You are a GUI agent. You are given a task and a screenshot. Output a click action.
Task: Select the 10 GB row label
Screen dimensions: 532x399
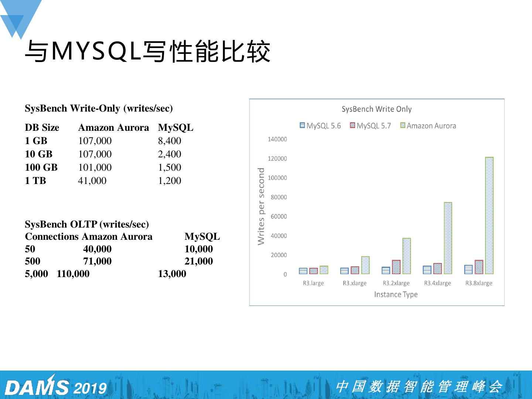click(x=39, y=154)
